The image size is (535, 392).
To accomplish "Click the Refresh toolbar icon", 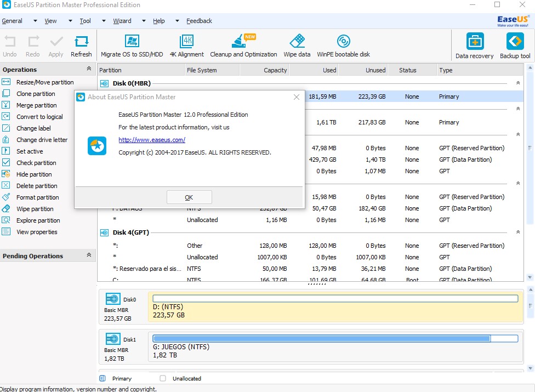I will pyautogui.click(x=81, y=42).
